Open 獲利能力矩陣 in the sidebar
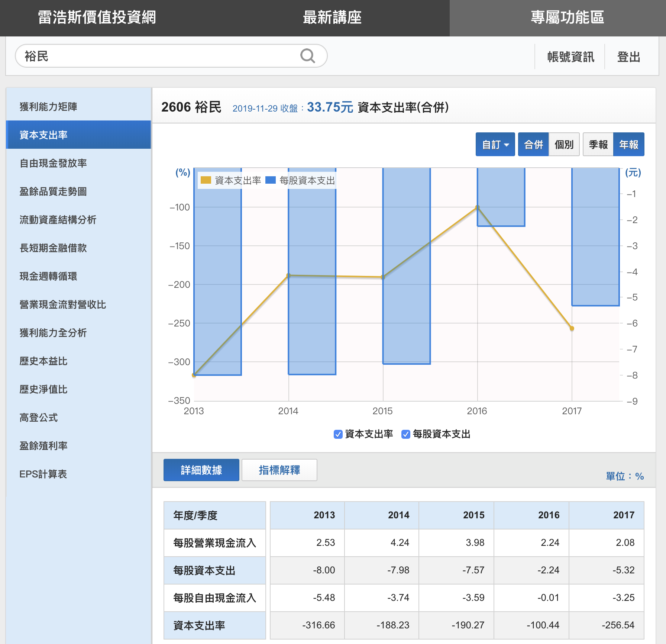 coord(48,107)
